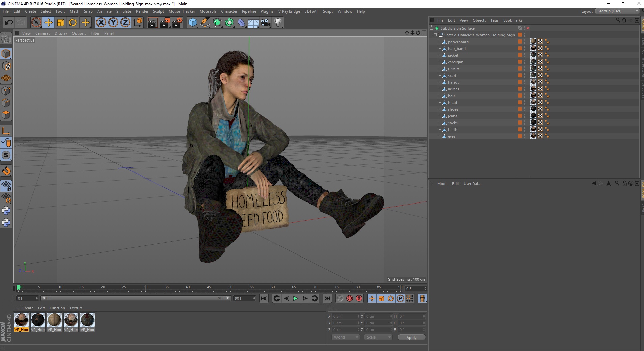Switch to Points mode
The image size is (644, 351).
pos(6,90)
